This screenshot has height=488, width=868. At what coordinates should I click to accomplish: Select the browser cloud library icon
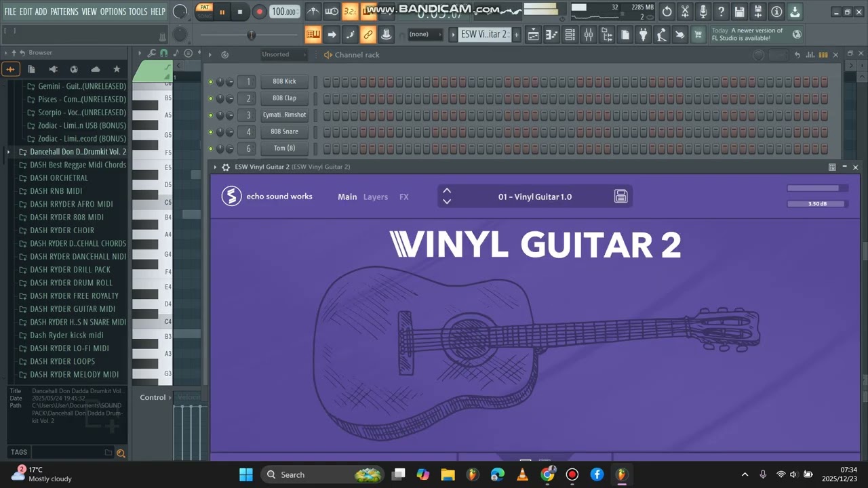click(x=95, y=69)
